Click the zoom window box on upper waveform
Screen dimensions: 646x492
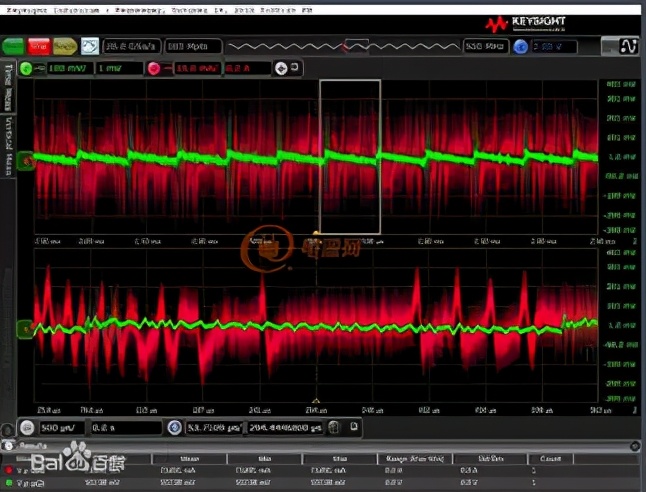click(350, 157)
